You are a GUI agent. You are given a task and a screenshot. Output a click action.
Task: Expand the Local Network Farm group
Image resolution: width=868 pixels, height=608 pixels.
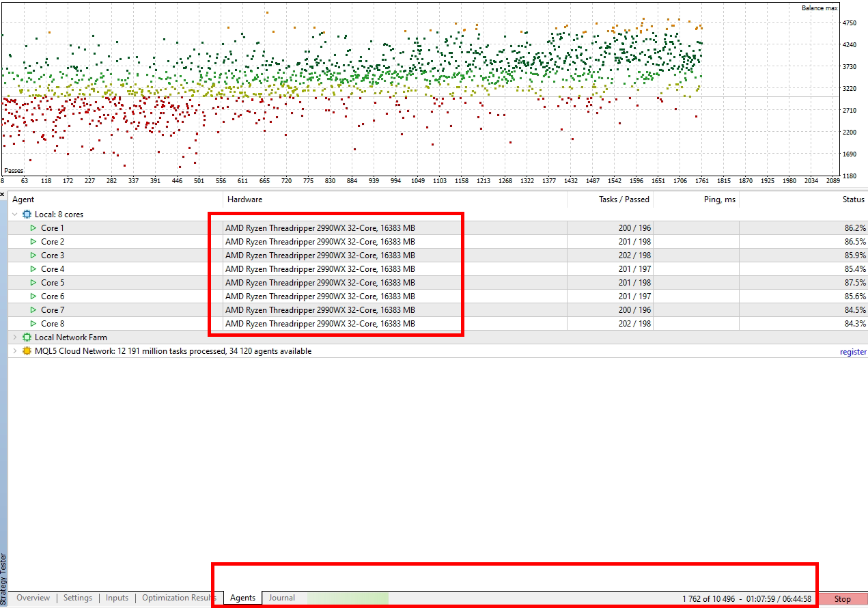point(15,337)
